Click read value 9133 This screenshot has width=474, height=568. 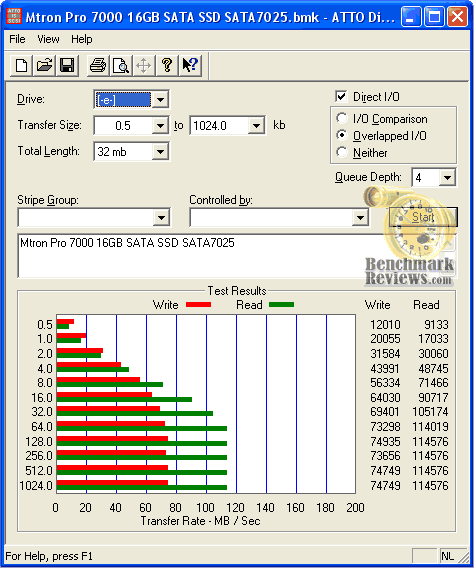(436, 325)
